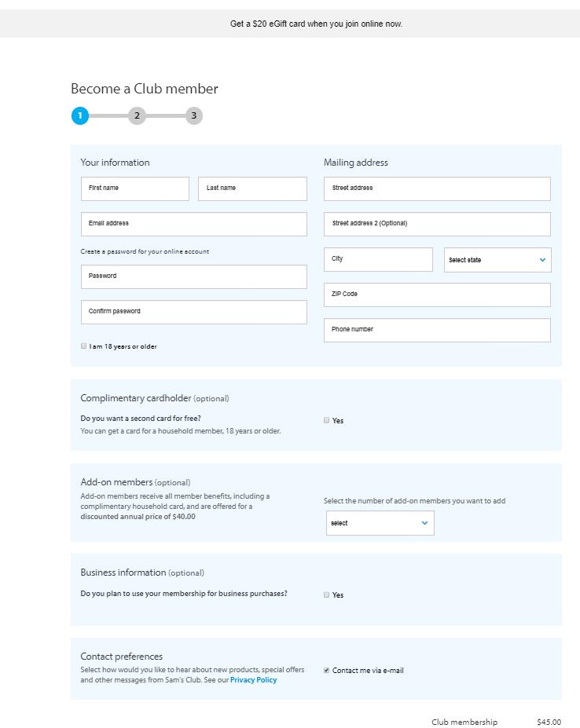Check Yes for business purchases
Image resolution: width=580 pixels, height=728 pixels.
click(x=327, y=594)
